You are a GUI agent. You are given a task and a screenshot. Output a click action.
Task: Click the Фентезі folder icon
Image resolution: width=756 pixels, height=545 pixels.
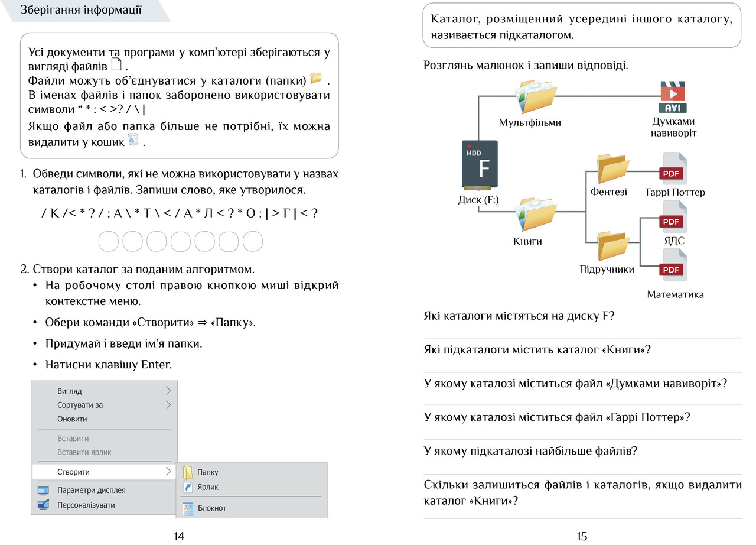613,168
